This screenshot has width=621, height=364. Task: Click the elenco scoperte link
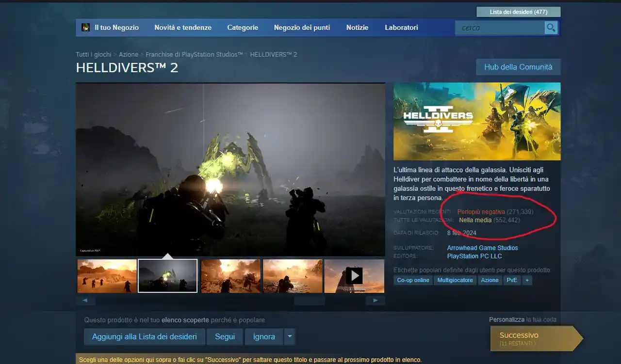tap(185, 320)
